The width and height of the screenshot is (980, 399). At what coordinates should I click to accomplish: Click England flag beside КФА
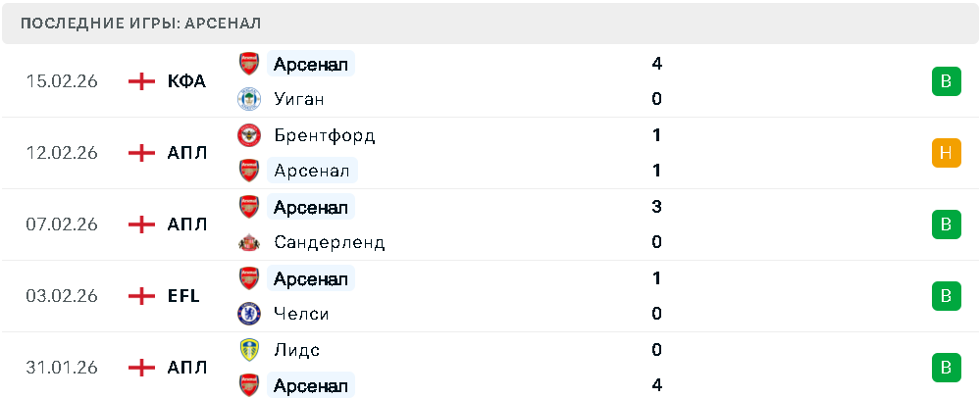142,81
